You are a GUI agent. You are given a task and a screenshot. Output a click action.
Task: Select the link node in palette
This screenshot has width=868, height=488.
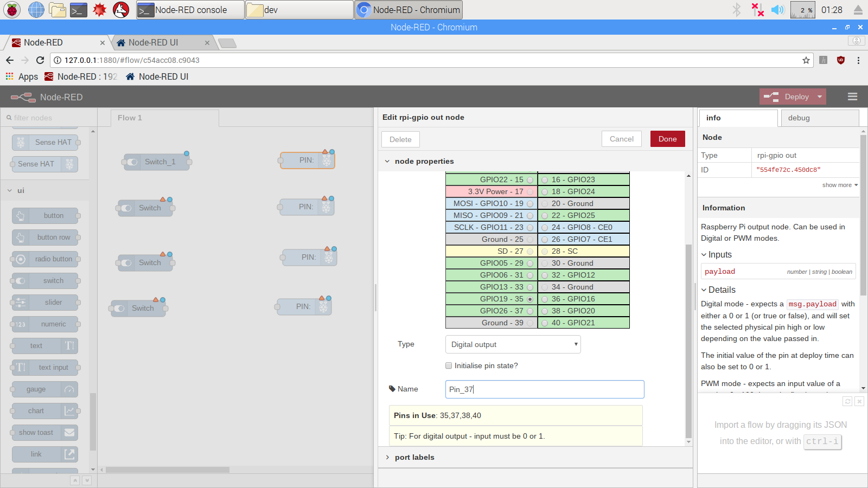click(x=45, y=454)
